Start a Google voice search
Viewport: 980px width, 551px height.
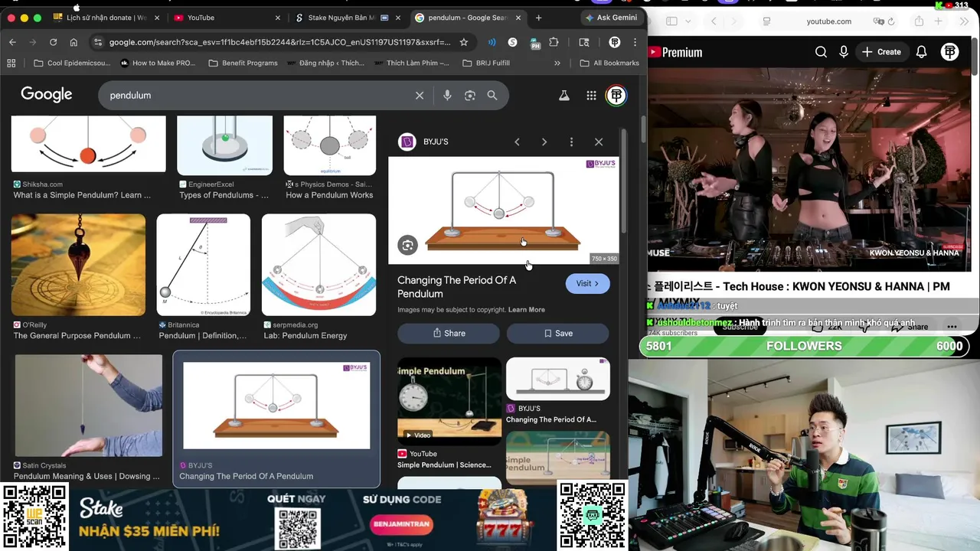[447, 96]
